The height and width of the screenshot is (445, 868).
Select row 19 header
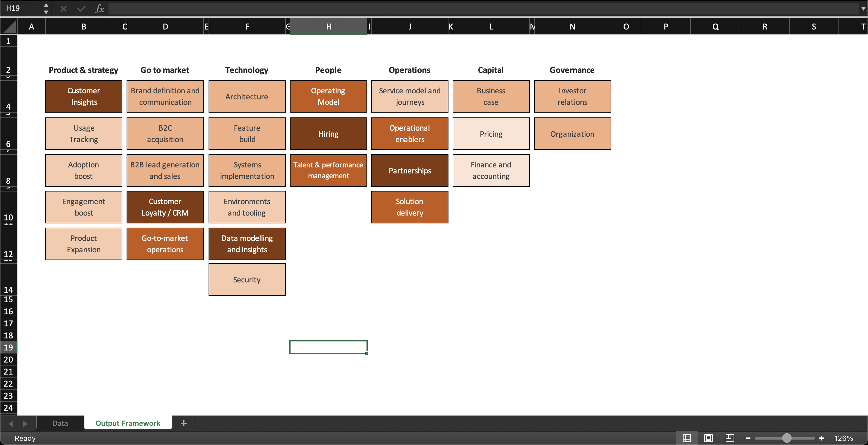click(x=8, y=347)
